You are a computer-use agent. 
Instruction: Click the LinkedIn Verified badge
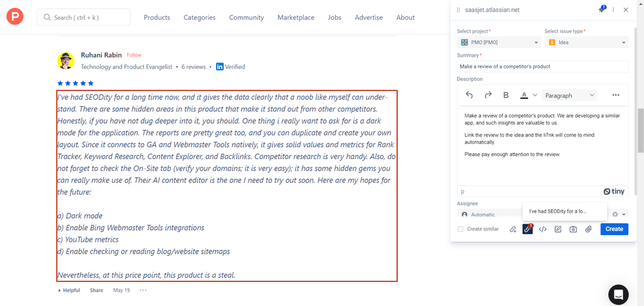pos(230,67)
